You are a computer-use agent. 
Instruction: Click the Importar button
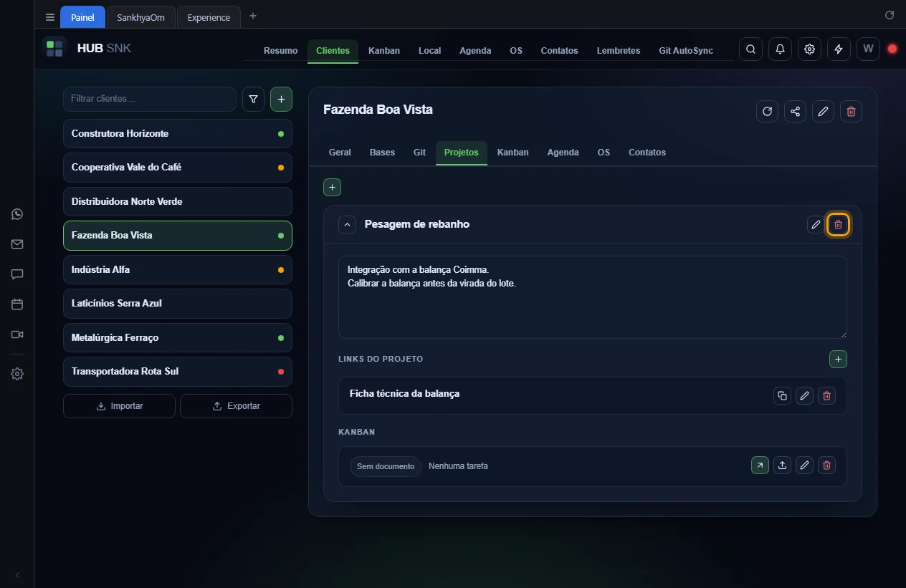(119, 406)
